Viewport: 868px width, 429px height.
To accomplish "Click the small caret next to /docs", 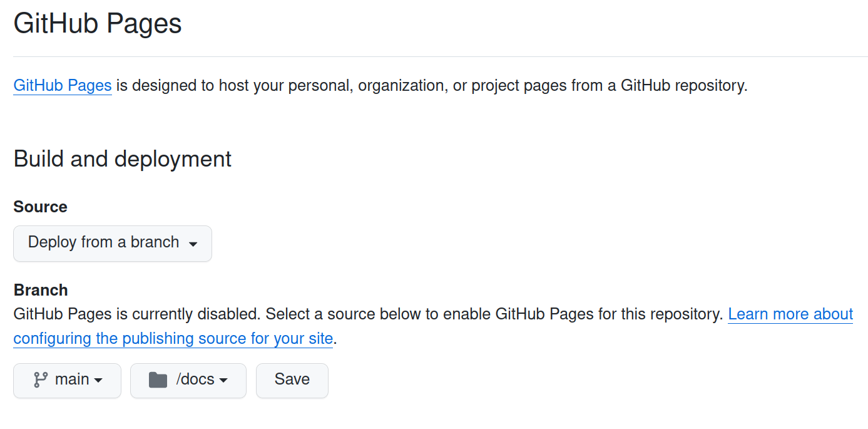I will [x=223, y=381].
